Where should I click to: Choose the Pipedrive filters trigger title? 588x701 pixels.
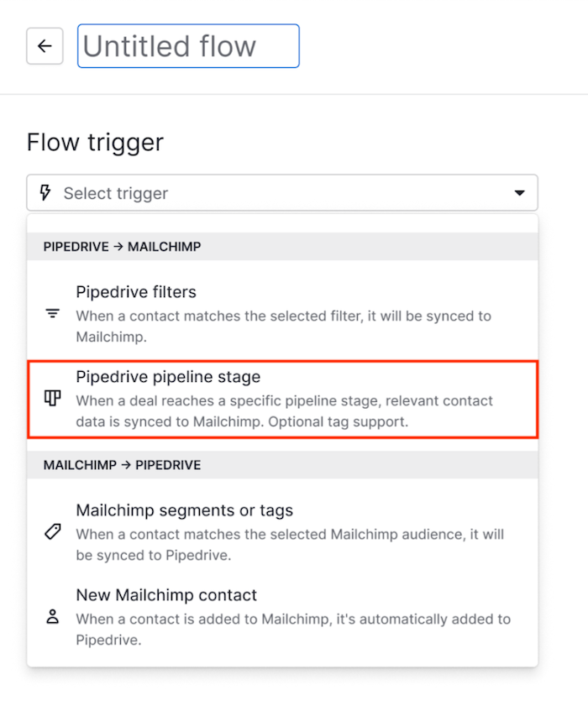pyautogui.click(x=136, y=292)
